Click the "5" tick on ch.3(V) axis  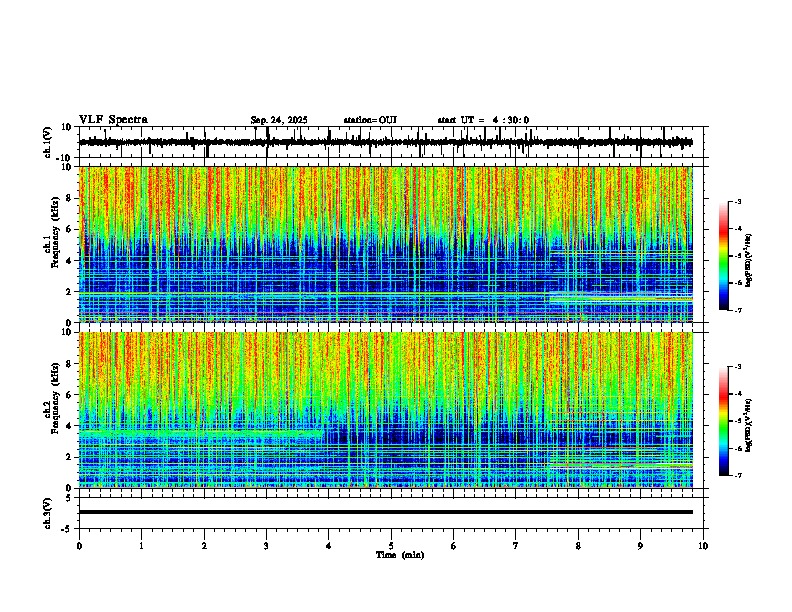[x=70, y=498]
